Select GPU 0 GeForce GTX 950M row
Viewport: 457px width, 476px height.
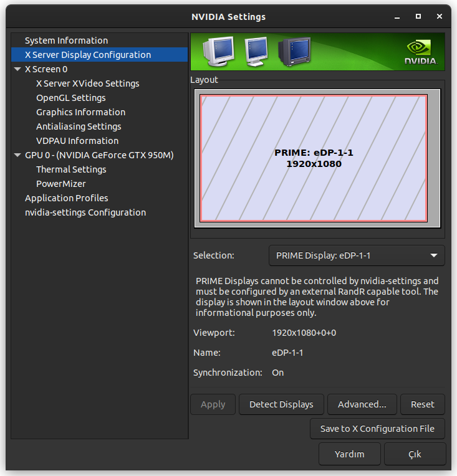[99, 155]
